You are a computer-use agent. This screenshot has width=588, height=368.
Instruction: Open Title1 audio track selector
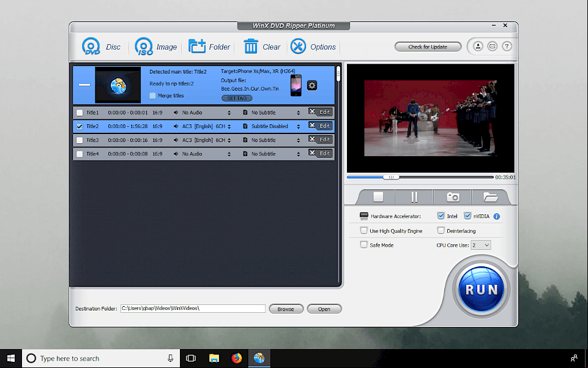click(229, 113)
